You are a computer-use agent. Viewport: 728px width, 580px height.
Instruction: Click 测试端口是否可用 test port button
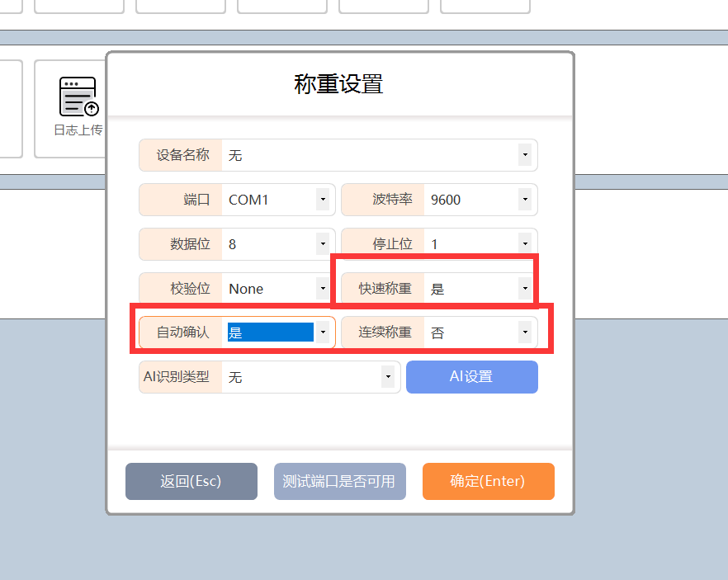(340, 481)
